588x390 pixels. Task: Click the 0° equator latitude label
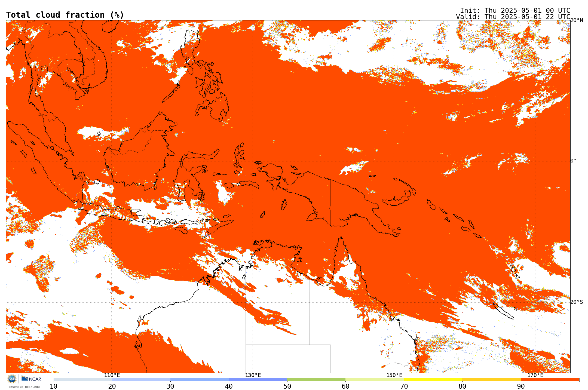click(573, 161)
